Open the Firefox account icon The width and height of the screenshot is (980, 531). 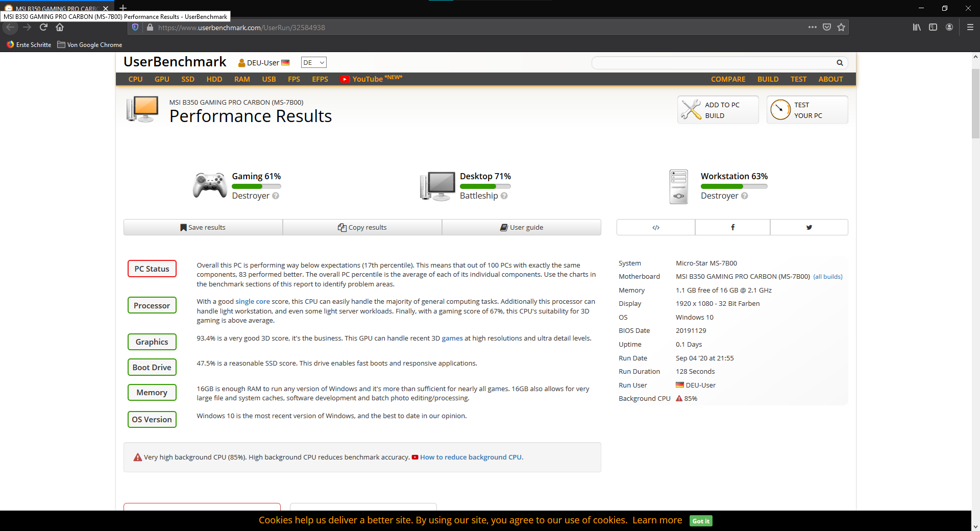tap(949, 27)
